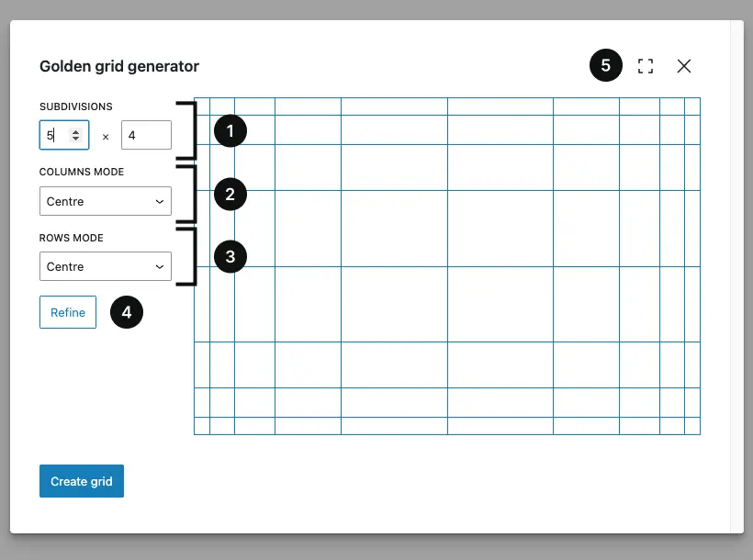753x560 pixels.
Task: Open the fullscreen view icon
Action: [x=645, y=66]
